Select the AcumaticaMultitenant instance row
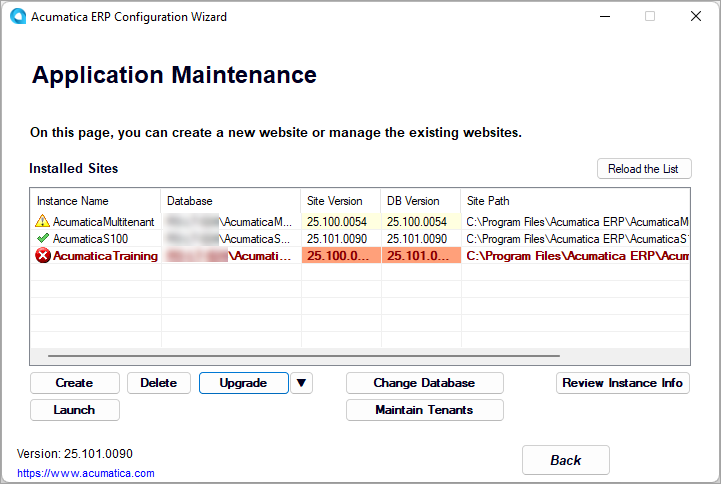721x484 pixels. coord(360,222)
